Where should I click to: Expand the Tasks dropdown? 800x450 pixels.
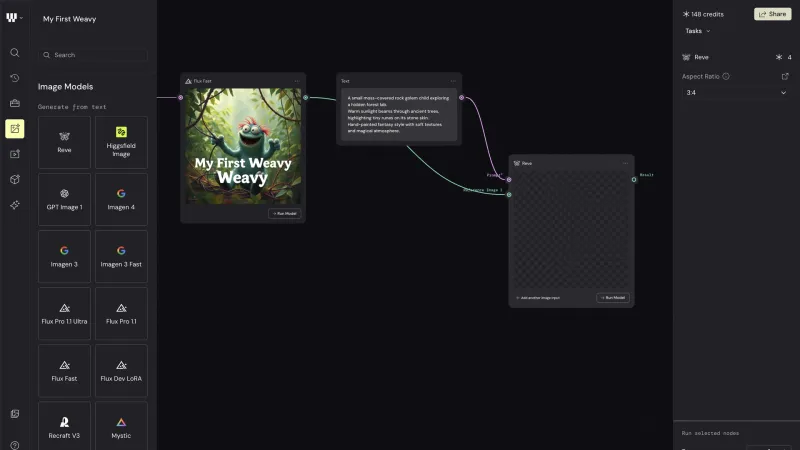pos(697,31)
